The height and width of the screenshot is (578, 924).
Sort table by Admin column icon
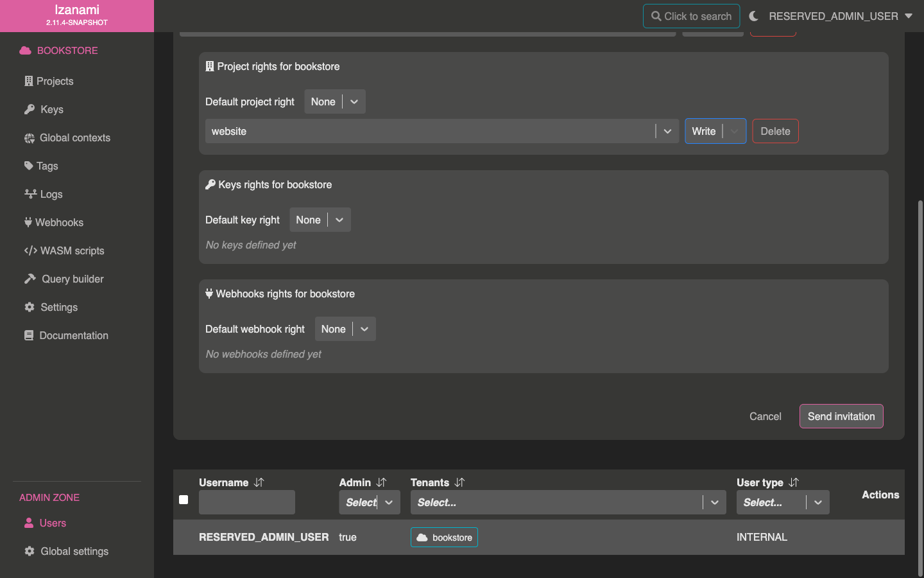click(381, 482)
